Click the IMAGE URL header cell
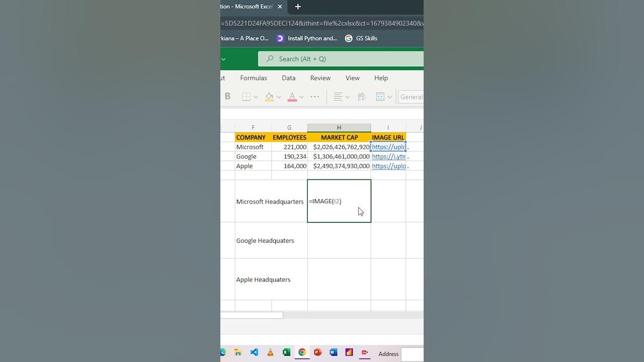The image size is (644, 362). click(388, 137)
